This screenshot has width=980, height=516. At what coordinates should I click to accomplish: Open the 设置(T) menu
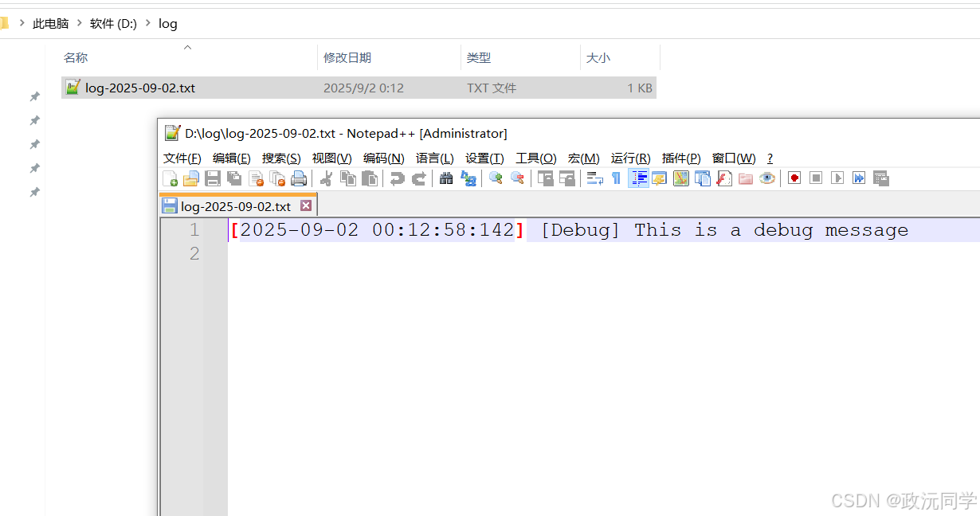pos(484,158)
